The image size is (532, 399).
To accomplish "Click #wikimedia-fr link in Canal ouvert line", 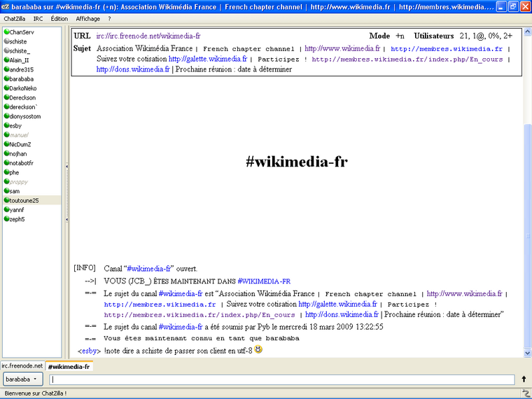I will (x=148, y=269).
